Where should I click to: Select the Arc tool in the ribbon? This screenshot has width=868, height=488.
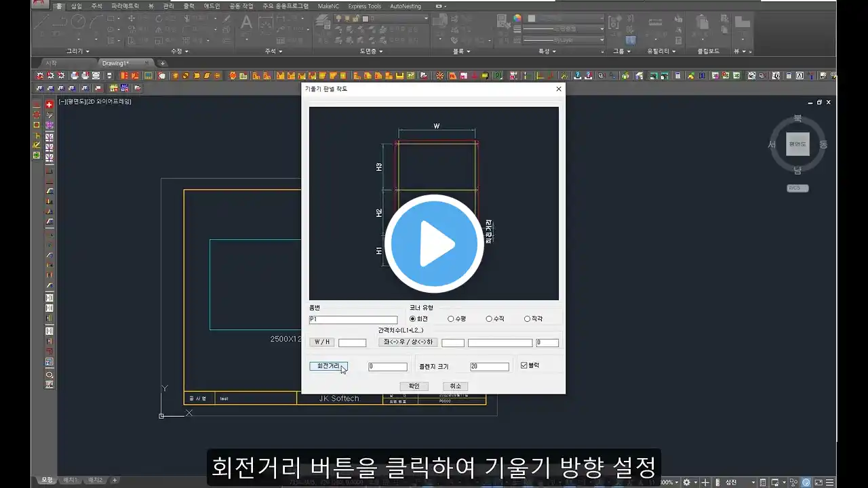click(x=96, y=21)
